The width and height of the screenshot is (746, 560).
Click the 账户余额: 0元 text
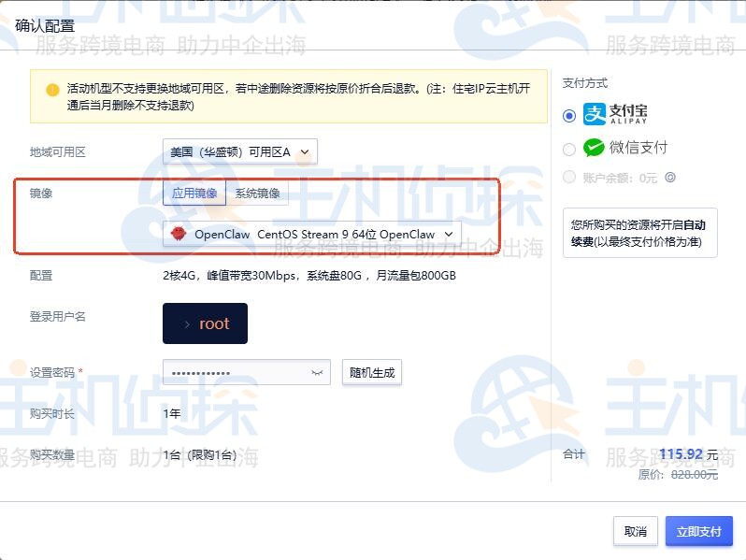pyautogui.click(x=620, y=178)
